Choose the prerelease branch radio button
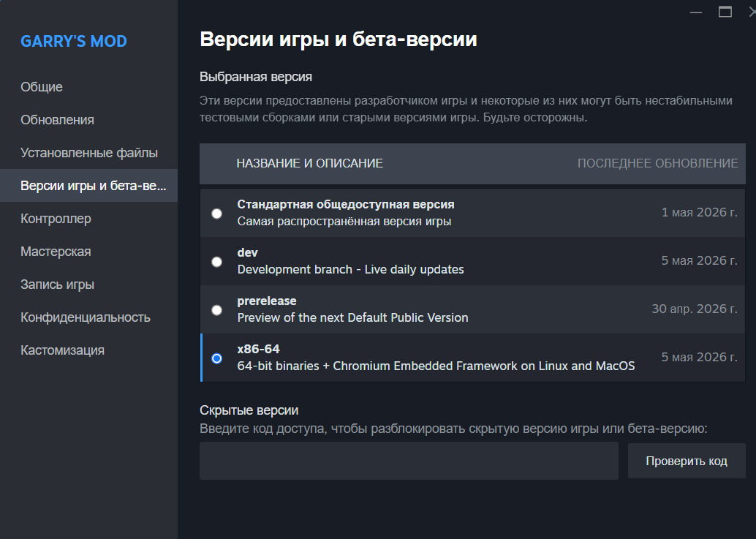This screenshot has width=756, height=539. click(x=217, y=310)
